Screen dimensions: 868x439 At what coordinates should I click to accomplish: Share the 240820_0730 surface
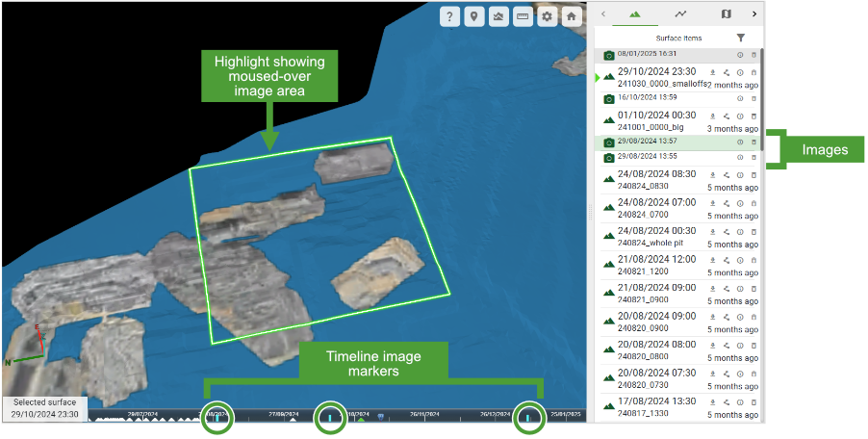pos(727,374)
